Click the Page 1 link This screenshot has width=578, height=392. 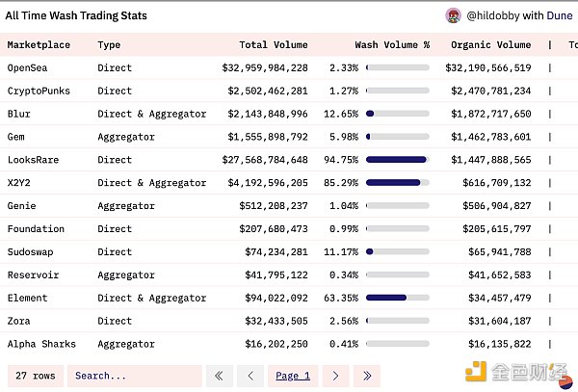pyautogui.click(x=293, y=376)
